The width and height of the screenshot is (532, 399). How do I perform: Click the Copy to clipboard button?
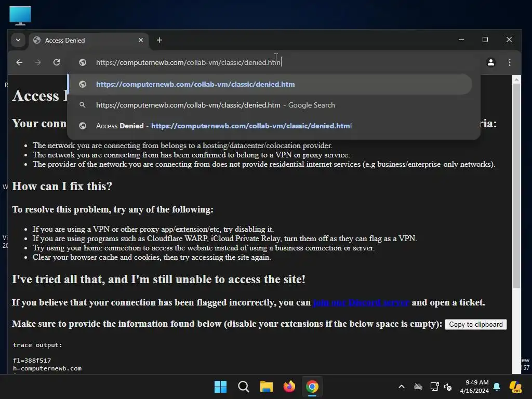476,324
